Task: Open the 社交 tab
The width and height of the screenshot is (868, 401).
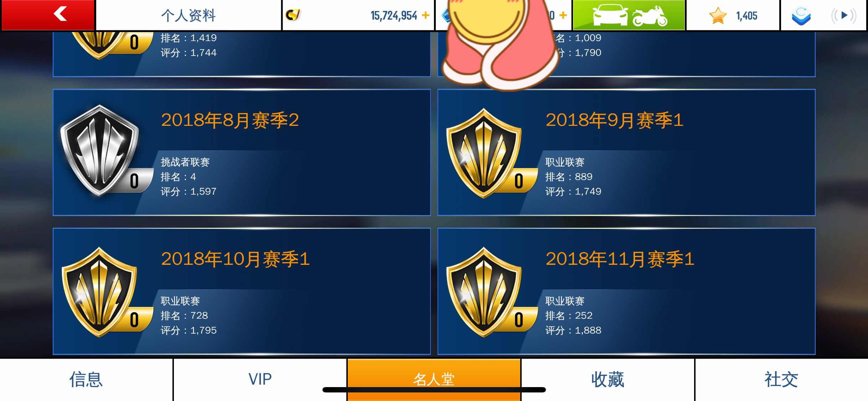Action: (781, 380)
